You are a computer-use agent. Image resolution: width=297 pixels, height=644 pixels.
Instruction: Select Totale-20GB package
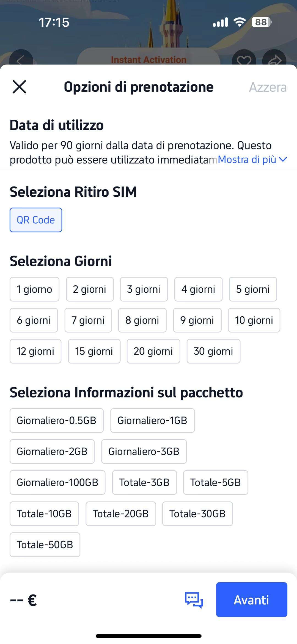[x=121, y=514]
